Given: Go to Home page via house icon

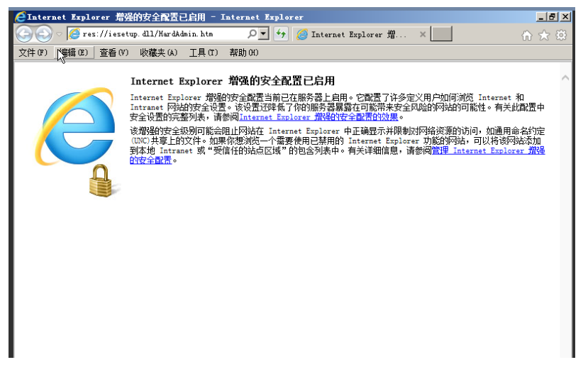Looking at the screenshot, I should 527,35.
